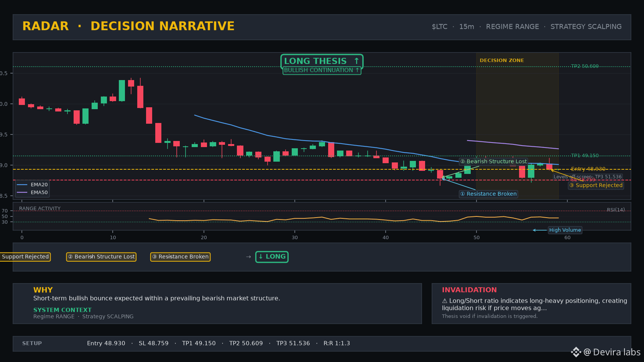The height and width of the screenshot is (362, 644).
Task: Click the x-axis tick label 30
Action: pos(295,238)
